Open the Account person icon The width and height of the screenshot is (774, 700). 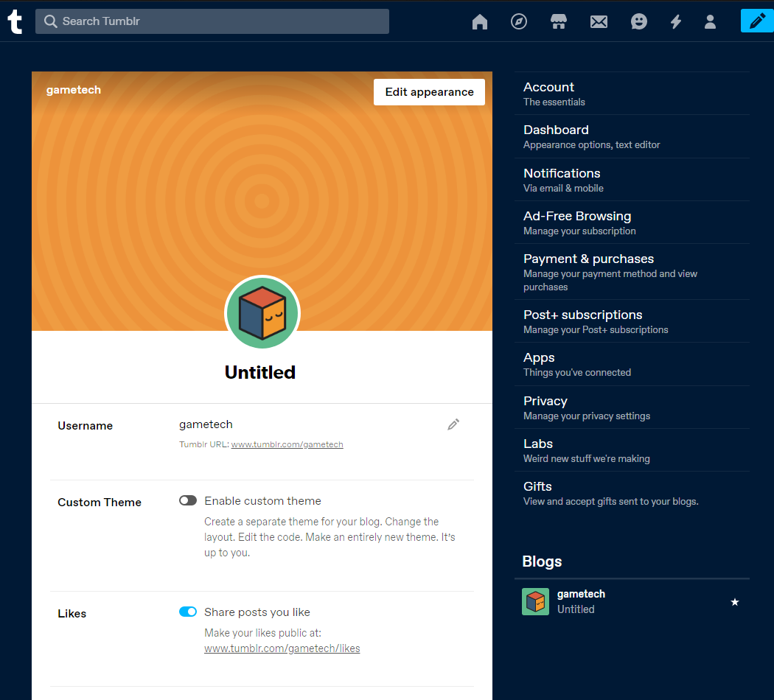710,21
